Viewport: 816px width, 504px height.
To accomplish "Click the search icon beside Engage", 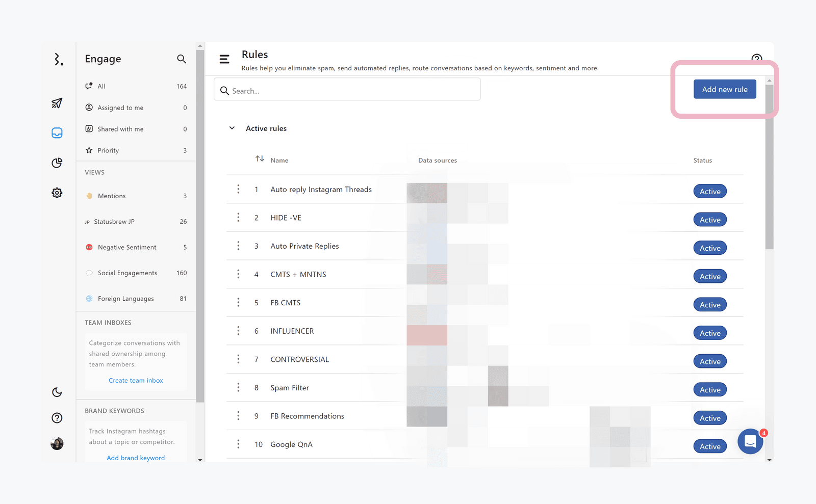I will coord(182,59).
